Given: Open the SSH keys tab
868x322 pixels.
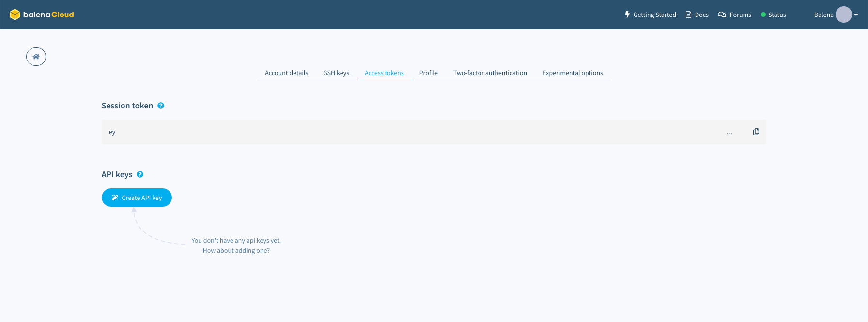Looking at the screenshot, I should point(336,73).
